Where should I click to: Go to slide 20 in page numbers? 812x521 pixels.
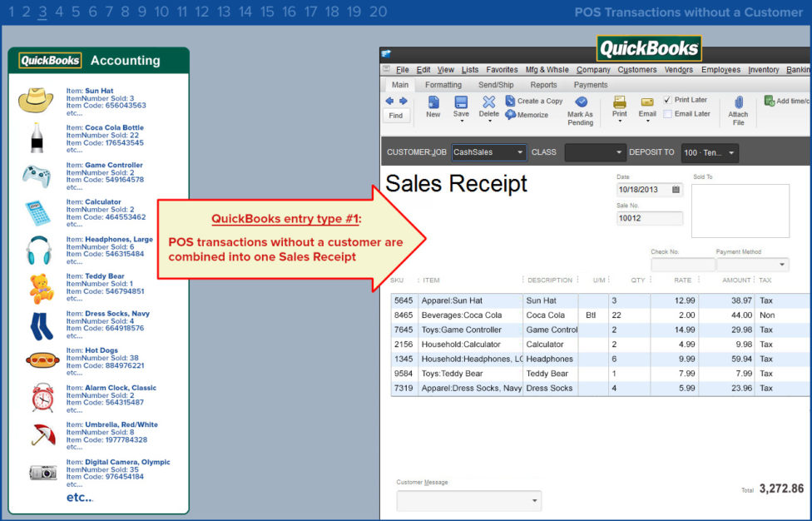click(x=378, y=12)
